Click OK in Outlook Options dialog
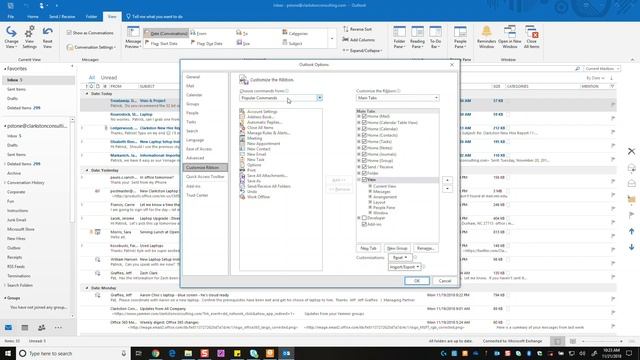 (x=417, y=281)
